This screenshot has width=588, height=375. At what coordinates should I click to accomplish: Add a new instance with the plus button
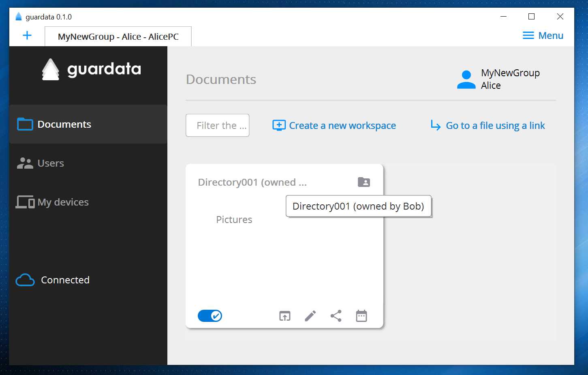pyautogui.click(x=27, y=35)
